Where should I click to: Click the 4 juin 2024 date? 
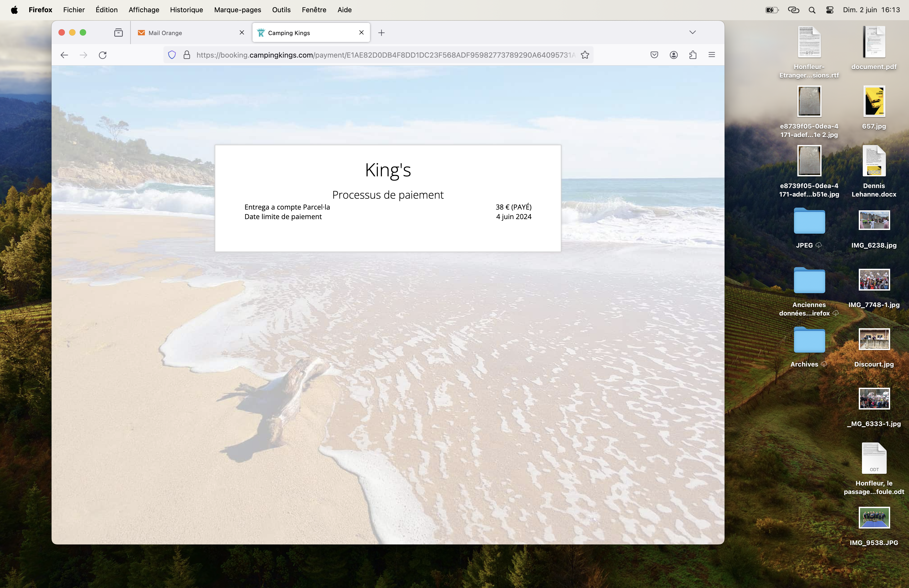pos(514,216)
